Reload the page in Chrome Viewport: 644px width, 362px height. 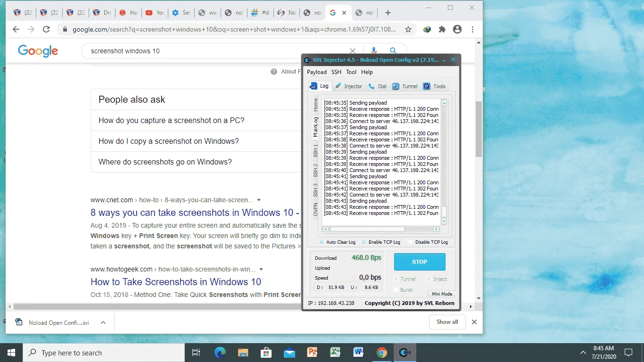[x=46, y=29]
